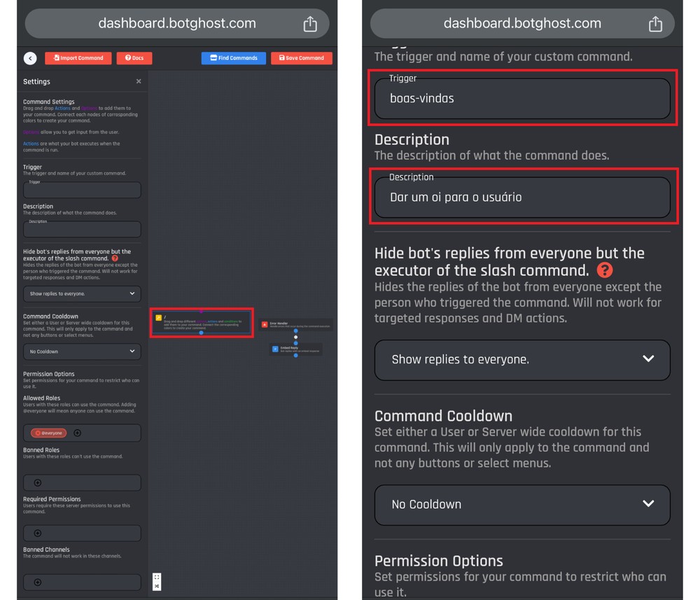The image size is (700, 600).
Task: Click the Embed Reply node icon
Action: pyautogui.click(x=275, y=349)
